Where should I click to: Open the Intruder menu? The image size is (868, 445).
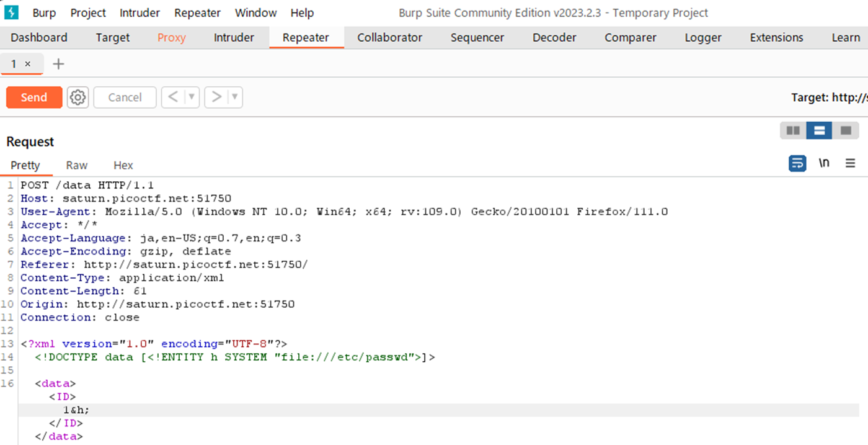[x=139, y=12]
